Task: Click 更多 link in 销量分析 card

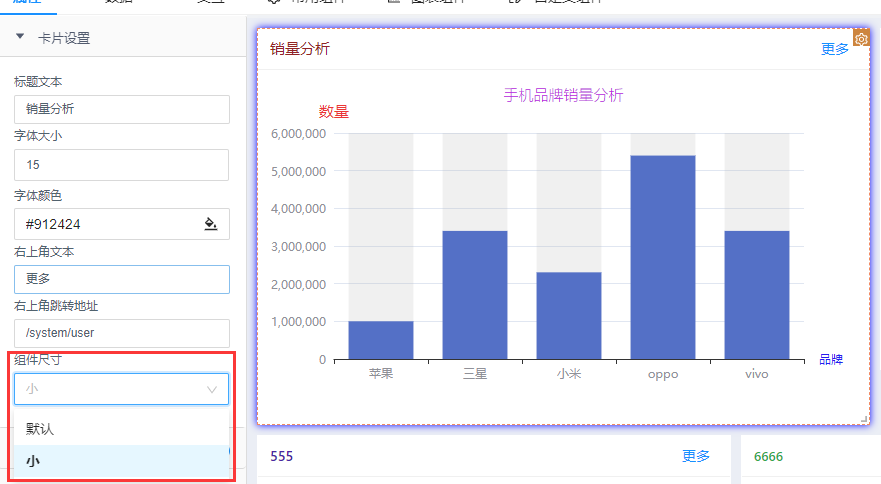Action: [x=834, y=49]
